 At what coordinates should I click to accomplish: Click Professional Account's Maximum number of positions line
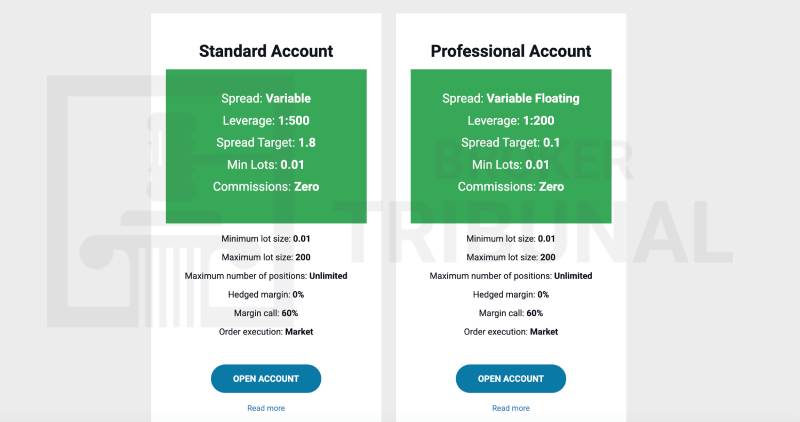click(511, 276)
